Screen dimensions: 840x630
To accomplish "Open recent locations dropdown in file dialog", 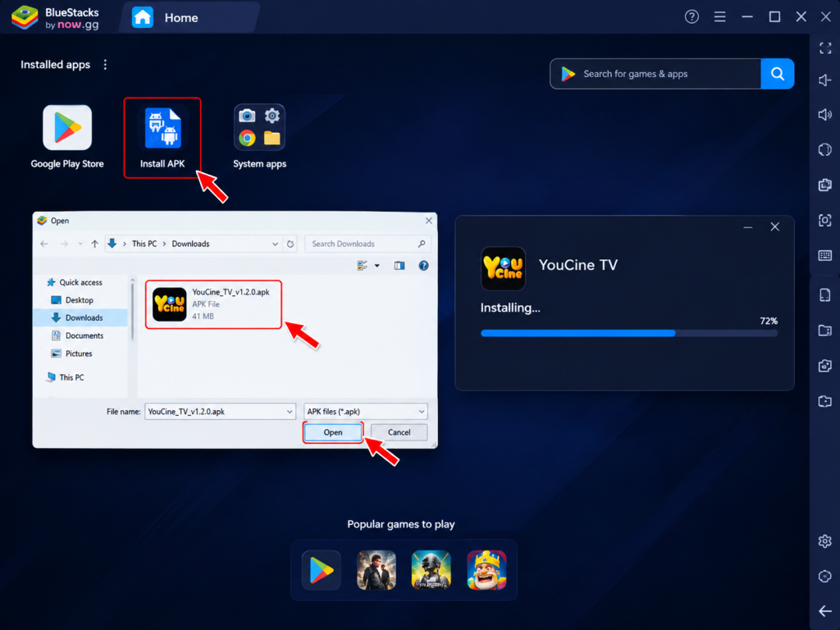I will click(80, 244).
